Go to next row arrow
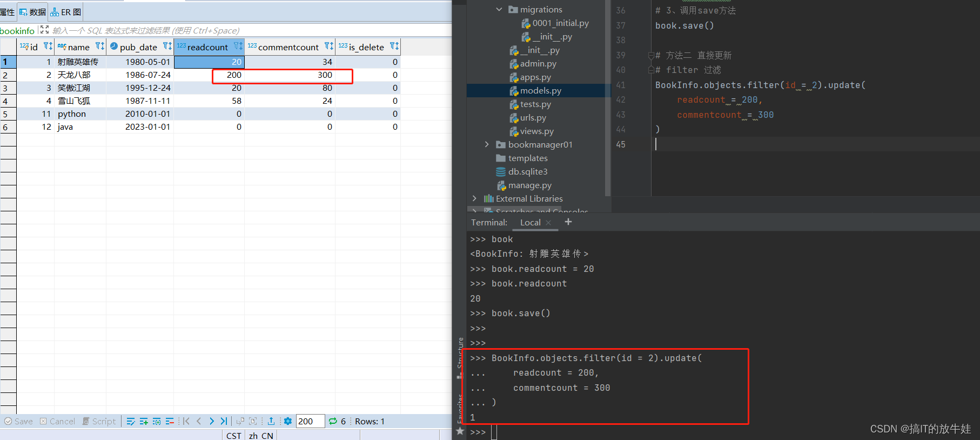Viewport: 980px width, 440px height. click(x=211, y=421)
